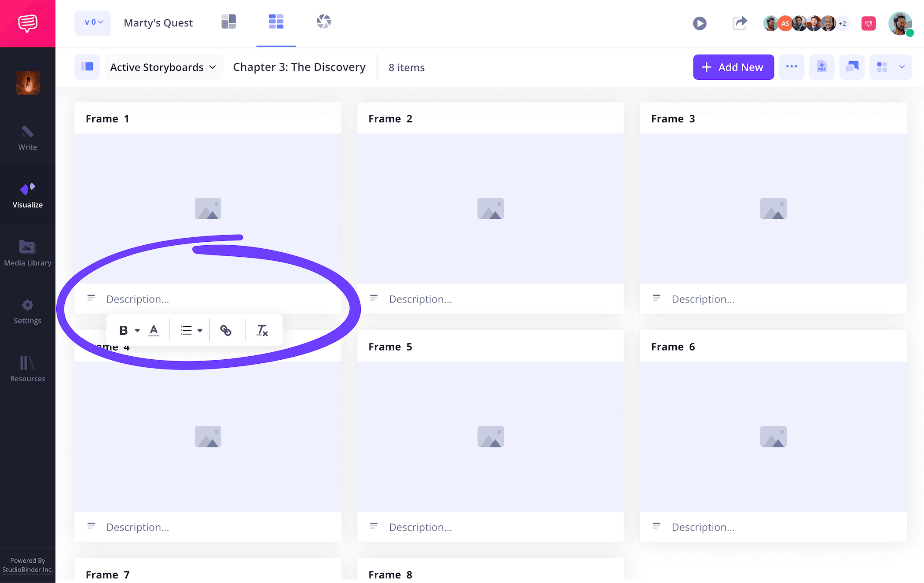The height and width of the screenshot is (583, 924).
Task: Download the storyboard as PDF
Action: (821, 67)
